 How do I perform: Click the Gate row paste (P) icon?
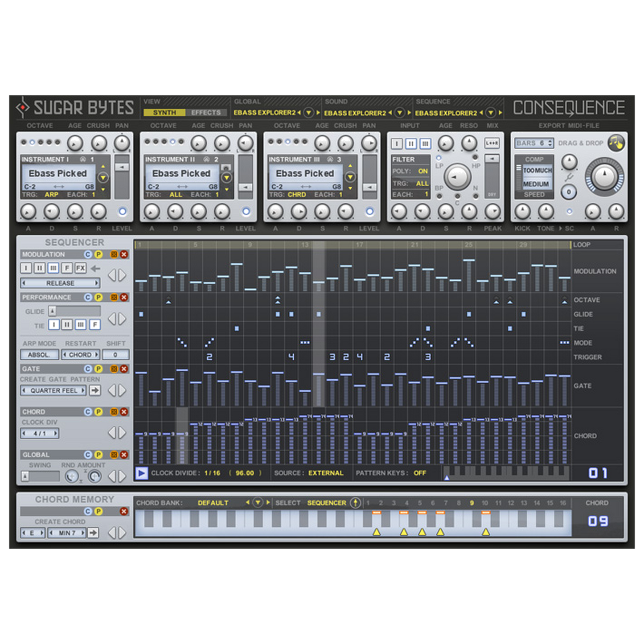(98, 369)
